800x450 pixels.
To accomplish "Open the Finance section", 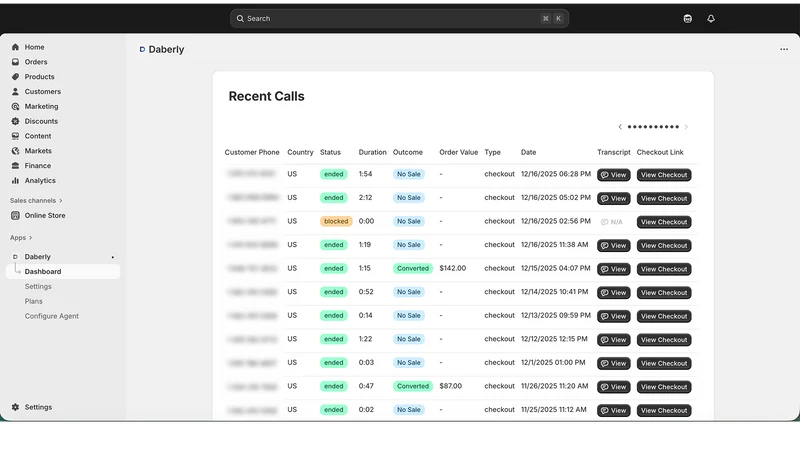I will 37,165.
